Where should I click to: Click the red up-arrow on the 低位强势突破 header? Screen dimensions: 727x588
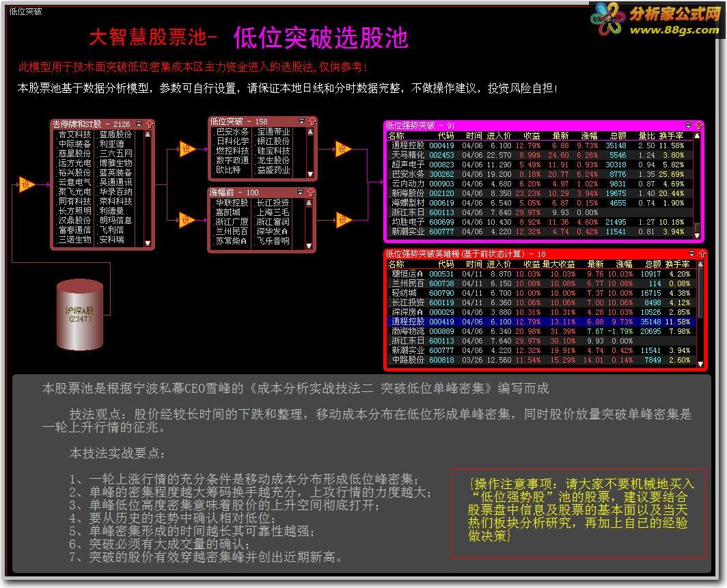699,126
